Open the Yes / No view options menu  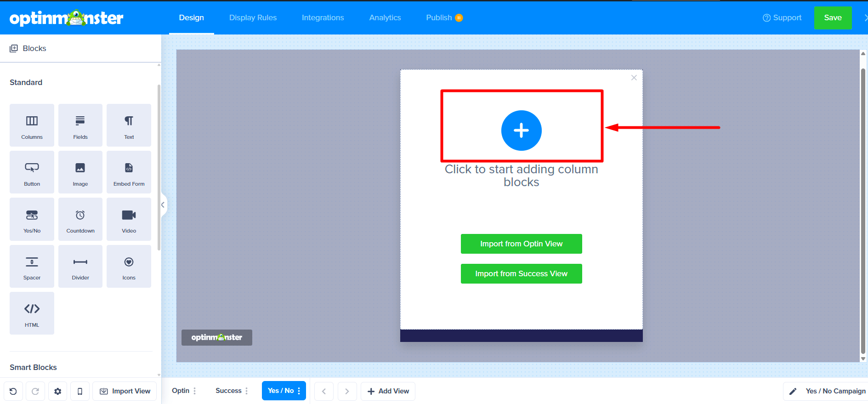click(299, 391)
